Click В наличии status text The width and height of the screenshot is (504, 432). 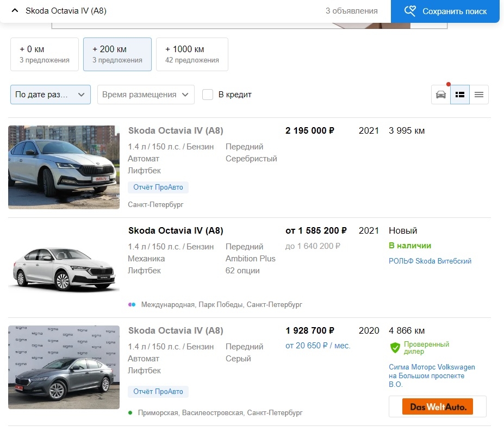[410, 246]
